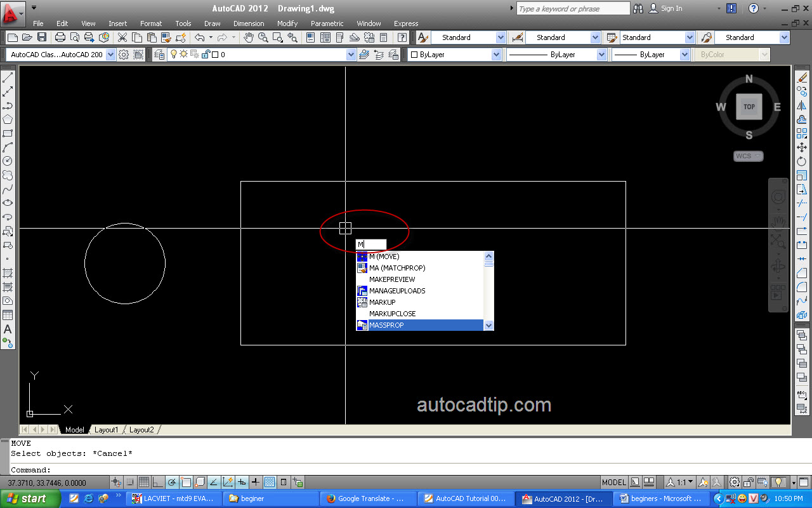Open the dimension style Standard dropdown
Viewport: 812px width, 508px height.
[595, 37]
